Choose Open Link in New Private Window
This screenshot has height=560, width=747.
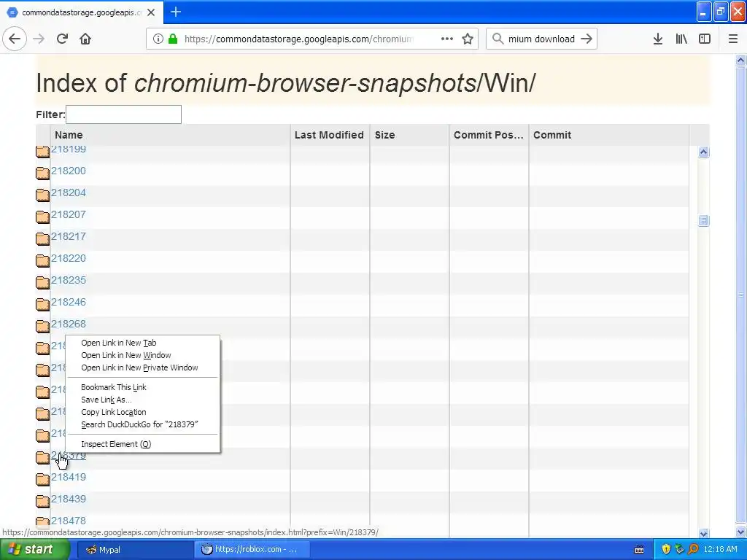[x=139, y=367]
